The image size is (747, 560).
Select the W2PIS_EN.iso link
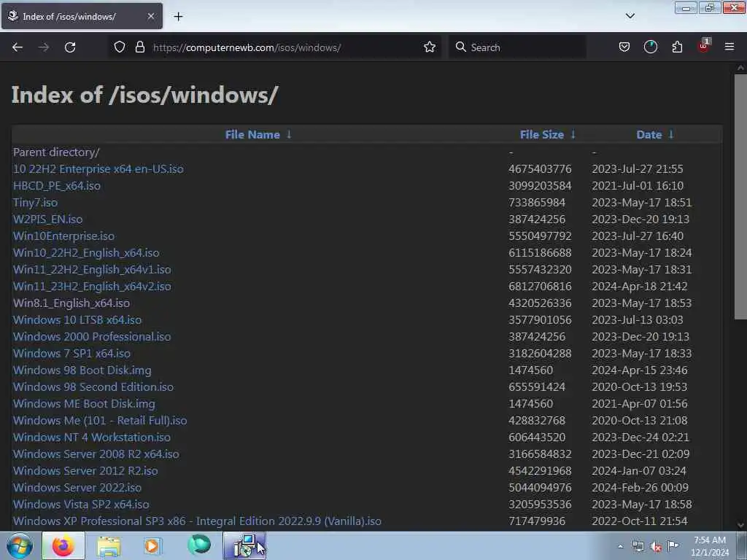point(47,219)
